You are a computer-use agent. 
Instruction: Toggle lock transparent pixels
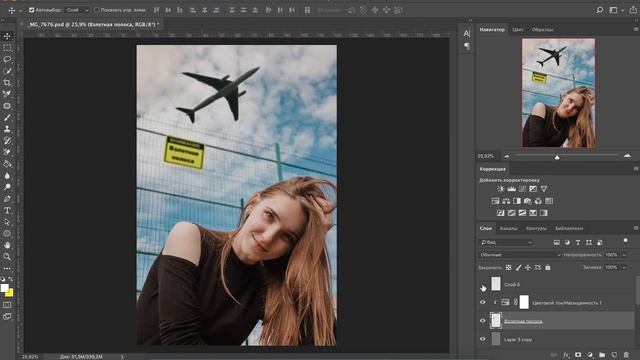click(508, 268)
